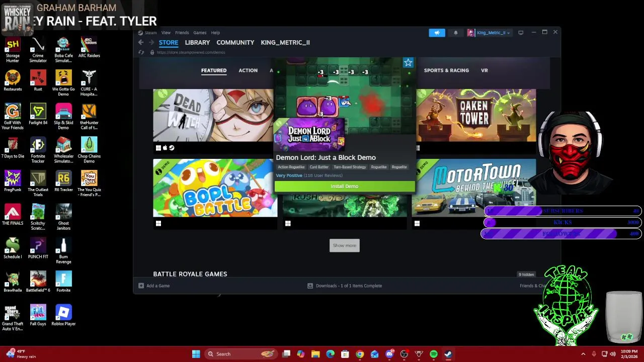Open Fortnite Tracker desktop shortcut
The image size is (644, 362).
point(38,151)
